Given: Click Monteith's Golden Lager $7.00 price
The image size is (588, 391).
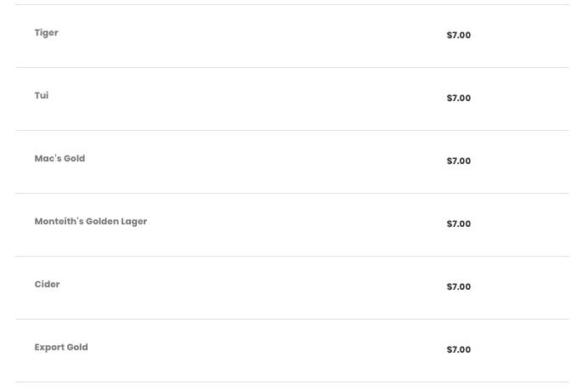Looking at the screenshot, I should coord(458,224).
